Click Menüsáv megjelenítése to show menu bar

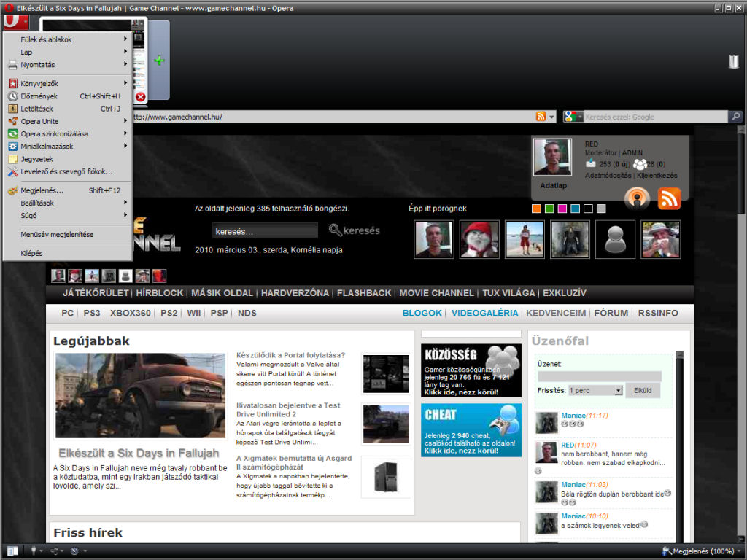[57, 234]
